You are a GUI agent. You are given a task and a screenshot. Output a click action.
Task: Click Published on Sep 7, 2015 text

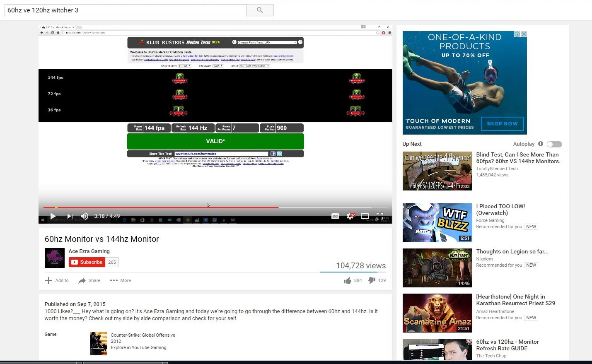pos(75,304)
